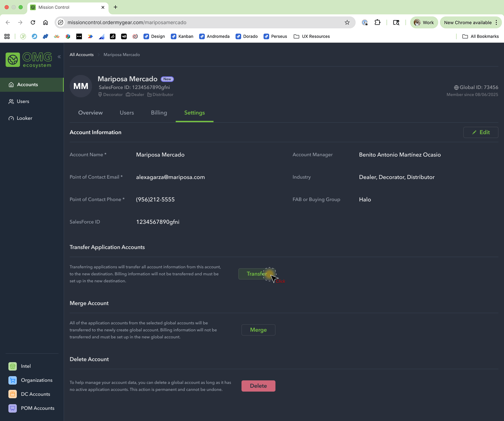The width and height of the screenshot is (504, 421).
Task: Click the Mariposa Mercado breadcrumb
Action: (121, 55)
